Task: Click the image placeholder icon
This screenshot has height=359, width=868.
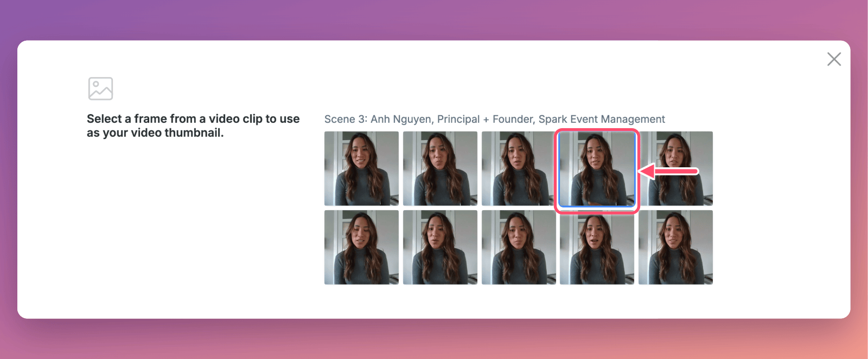Action: (100, 89)
